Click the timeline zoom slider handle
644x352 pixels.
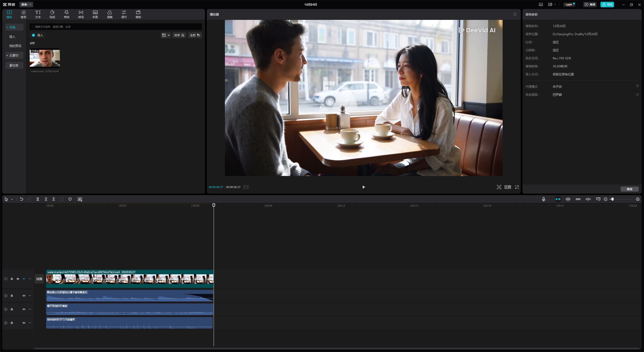click(x=613, y=199)
